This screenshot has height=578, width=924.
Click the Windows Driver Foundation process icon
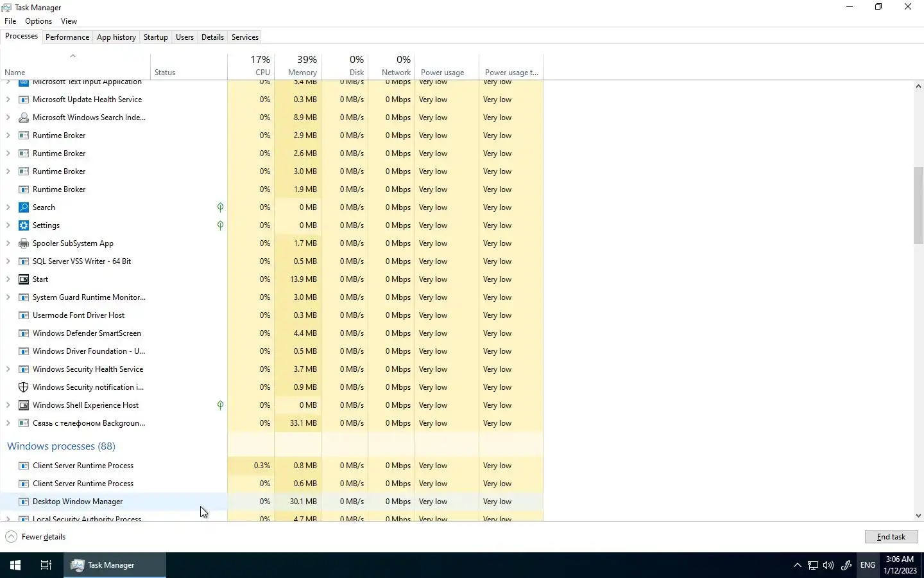24,351
